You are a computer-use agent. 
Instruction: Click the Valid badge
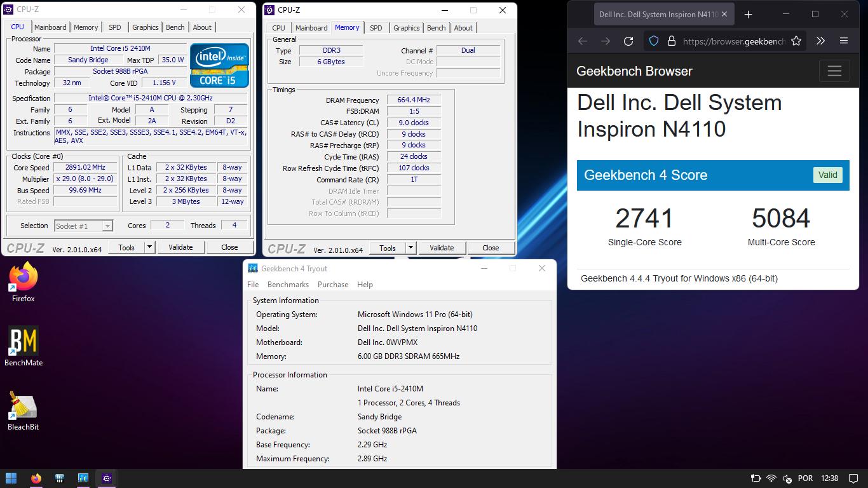coord(827,175)
